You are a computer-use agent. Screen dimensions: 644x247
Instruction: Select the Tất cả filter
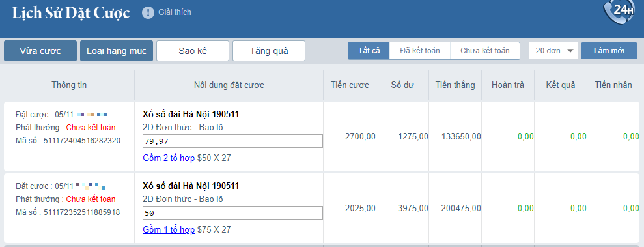(369, 51)
